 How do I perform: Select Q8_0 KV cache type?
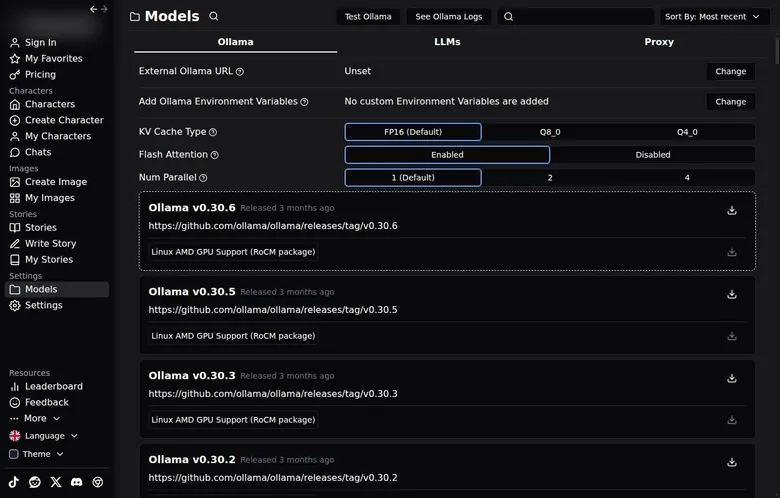tap(550, 132)
